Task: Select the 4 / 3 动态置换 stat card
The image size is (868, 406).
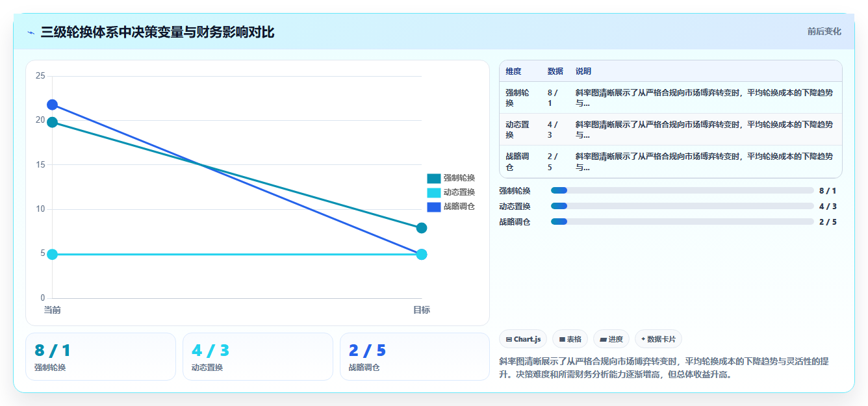Action: pyautogui.click(x=258, y=357)
